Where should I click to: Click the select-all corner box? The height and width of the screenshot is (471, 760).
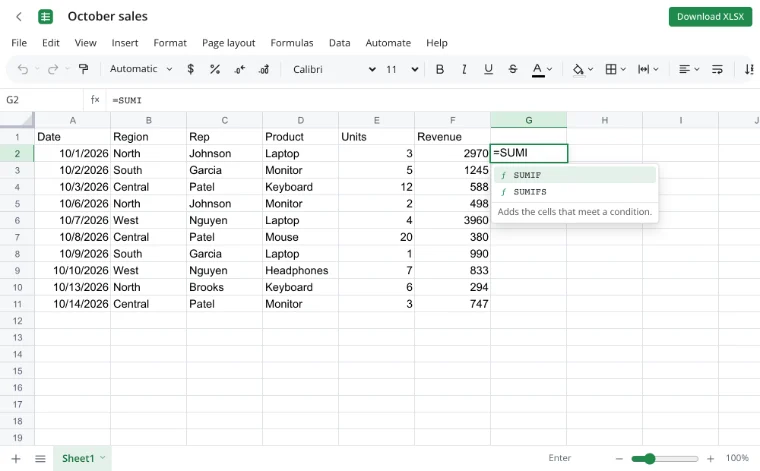(x=17, y=120)
